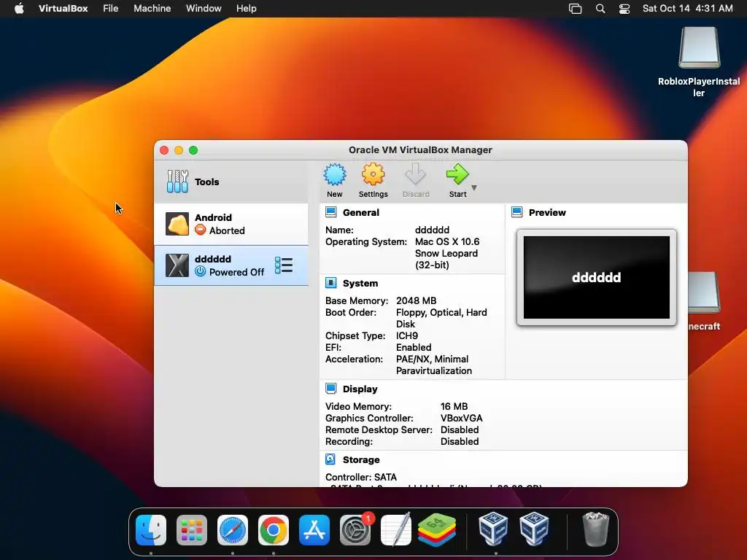Click the System section chip icon
The width and height of the screenshot is (747, 560).
(x=330, y=283)
